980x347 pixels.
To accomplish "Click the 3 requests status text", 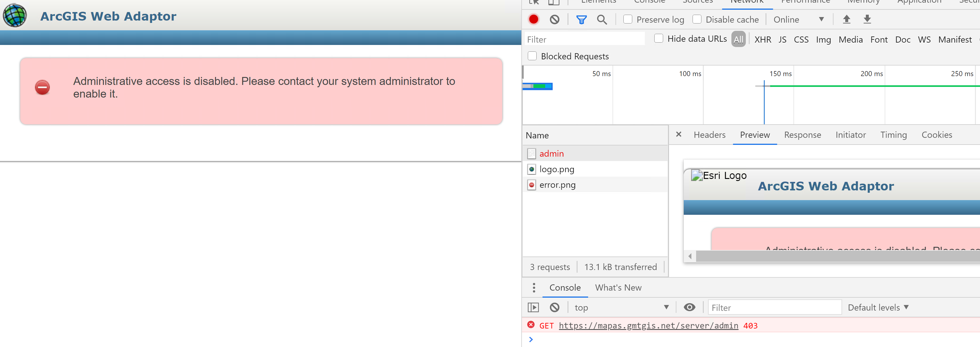I will coord(550,267).
